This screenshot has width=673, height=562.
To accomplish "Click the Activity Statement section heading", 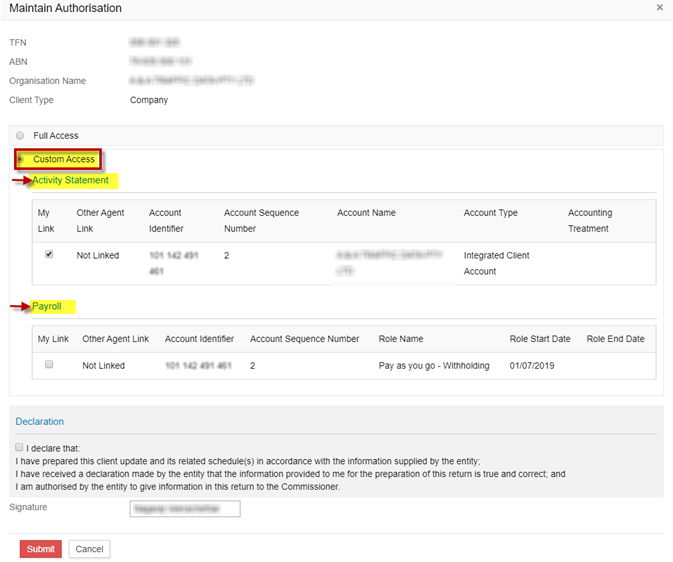I will pyautogui.click(x=70, y=180).
